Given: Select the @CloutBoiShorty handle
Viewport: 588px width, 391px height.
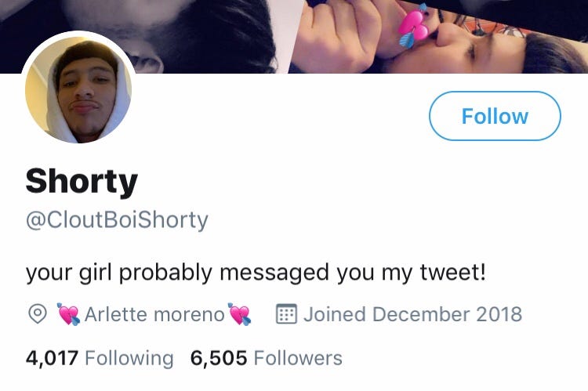Looking at the screenshot, I should tap(117, 219).
